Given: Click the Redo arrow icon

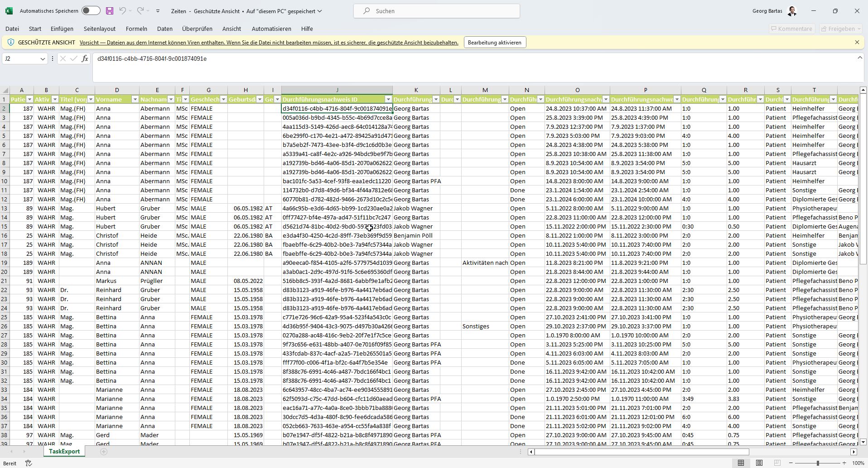Looking at the screenshot, I should (x=140, y=11).
